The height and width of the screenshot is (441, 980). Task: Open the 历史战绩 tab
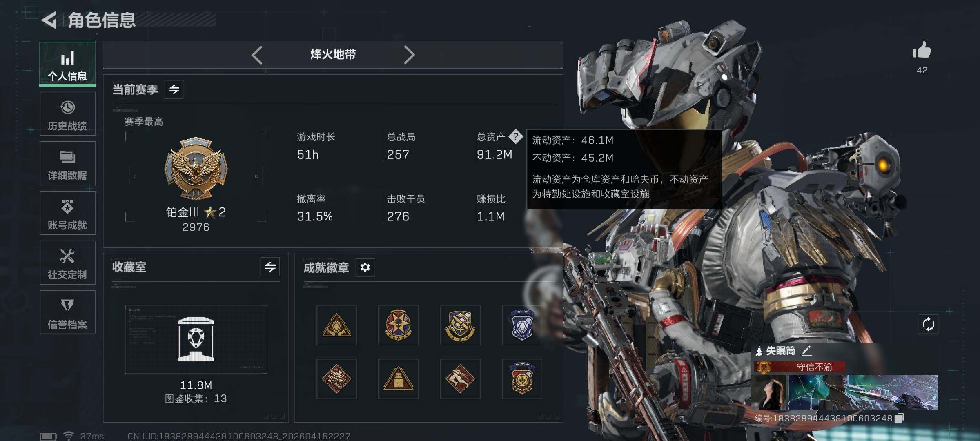click(67, 114)
